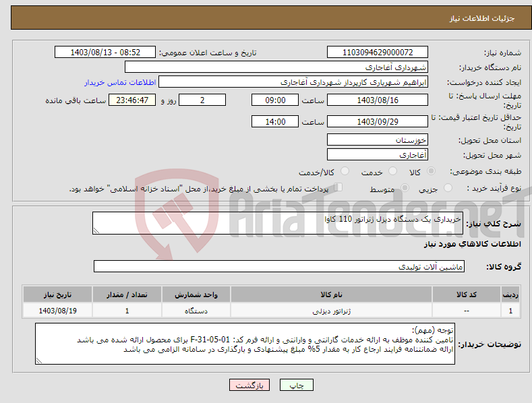This screenshot has height=403, width=532.
Task: Click the بازگشت back button
Action: (x=249, y=385)
